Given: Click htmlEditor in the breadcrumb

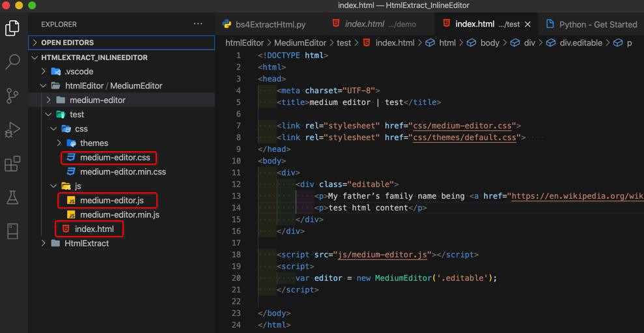Looking at the screenshot, I should pyautogui.click(x=245, y=43).
